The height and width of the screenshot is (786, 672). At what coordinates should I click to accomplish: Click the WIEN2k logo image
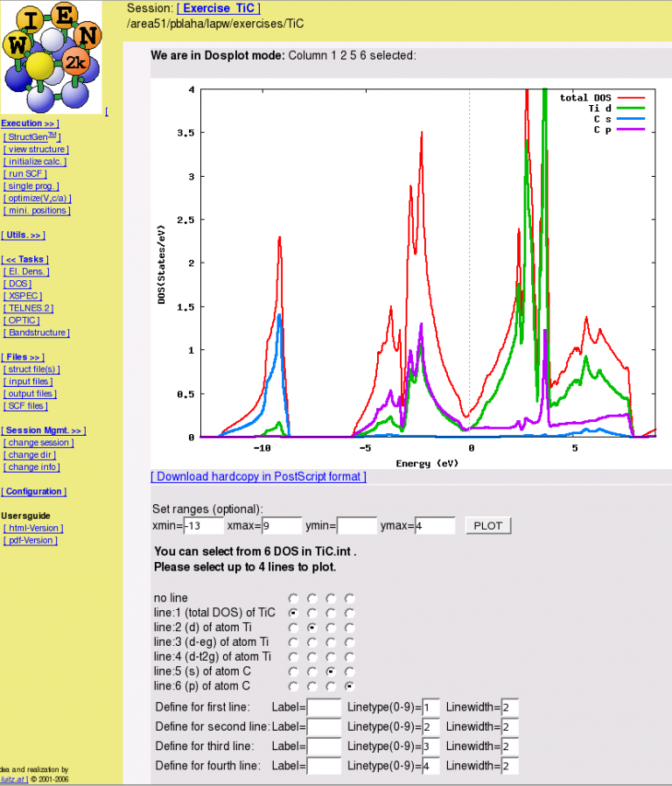pos(52,58)
